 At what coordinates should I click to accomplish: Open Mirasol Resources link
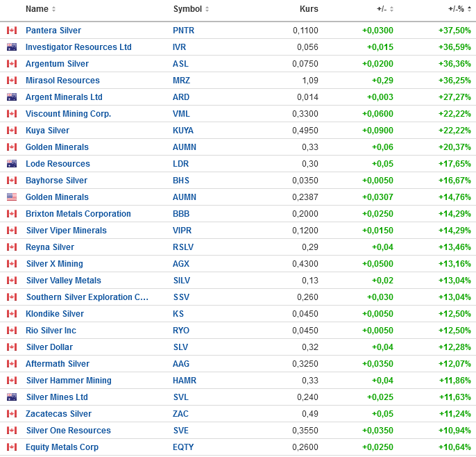click(x=63, y=81)
